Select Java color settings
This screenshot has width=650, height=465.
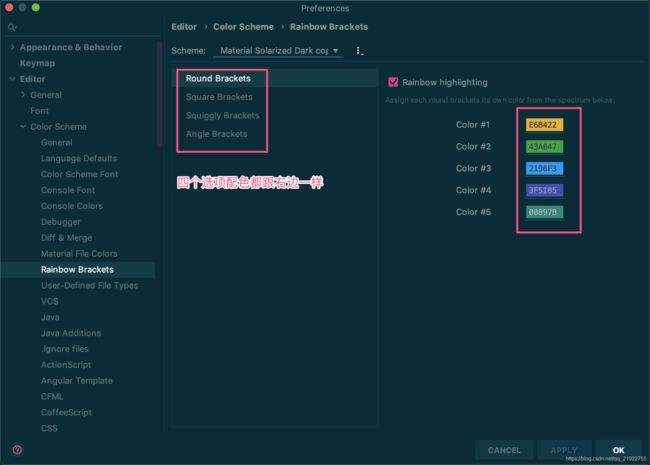click(50, 317)
